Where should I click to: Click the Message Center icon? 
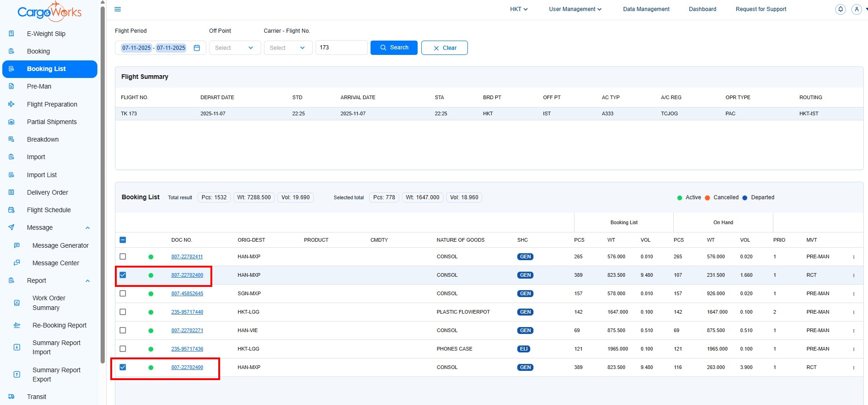click(x=17, y=263)
